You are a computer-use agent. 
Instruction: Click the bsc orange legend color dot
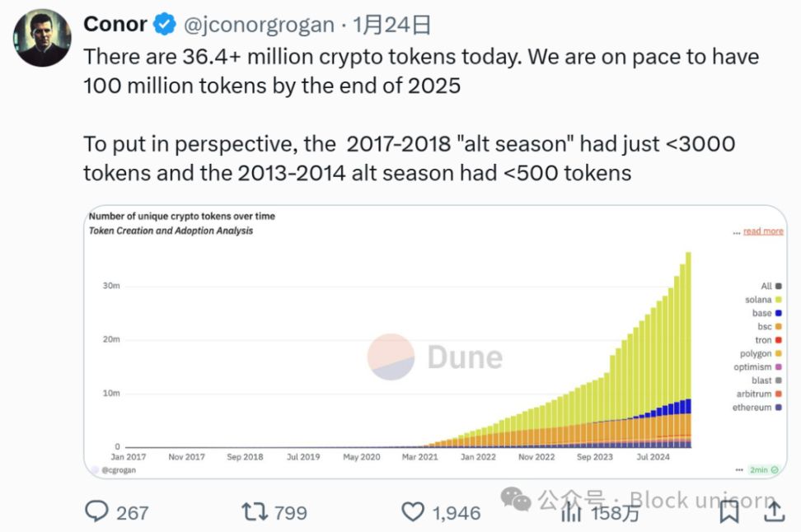(x=779, y=327)
